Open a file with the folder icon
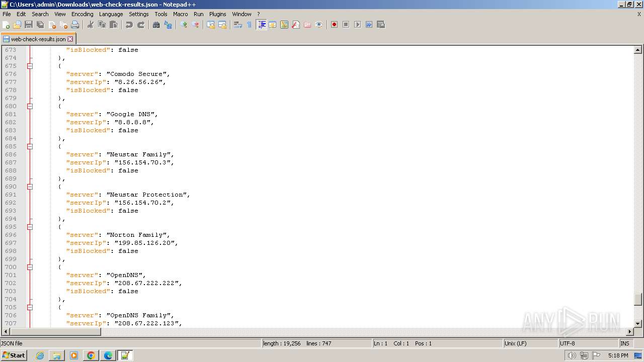The height and width of the screenshot is (362, 644). (x=17, y=25)
